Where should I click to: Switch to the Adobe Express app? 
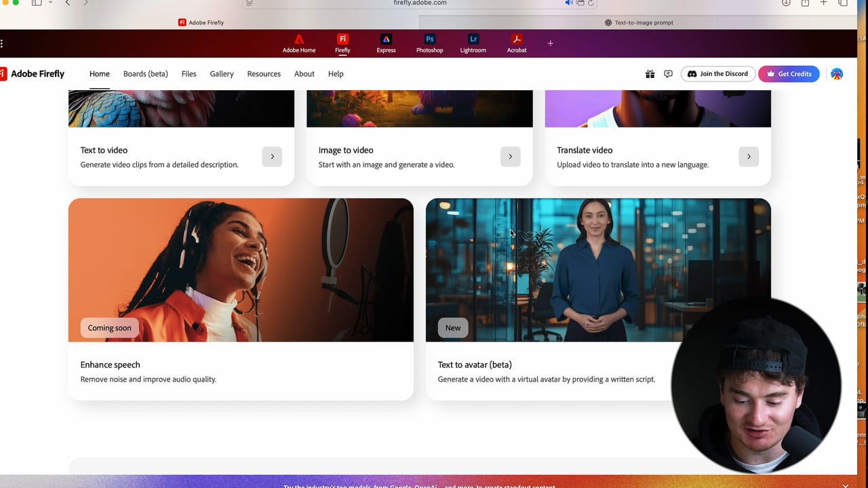(x=386, y=43)
